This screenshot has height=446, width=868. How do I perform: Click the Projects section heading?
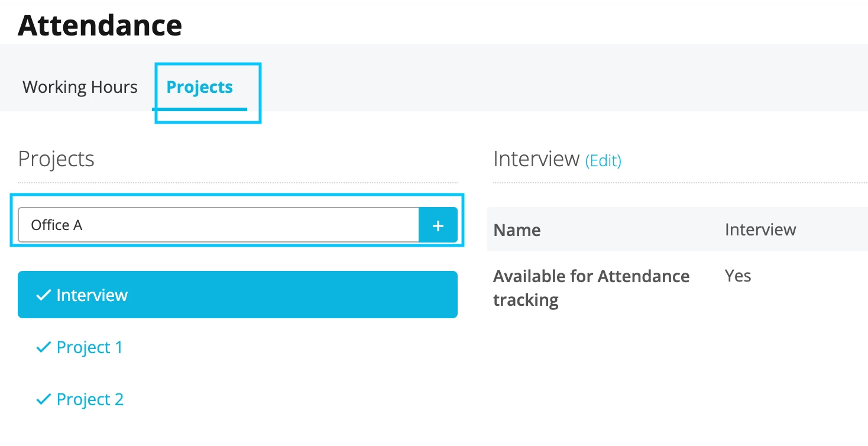pyautogui.click(x=56, y=159)
